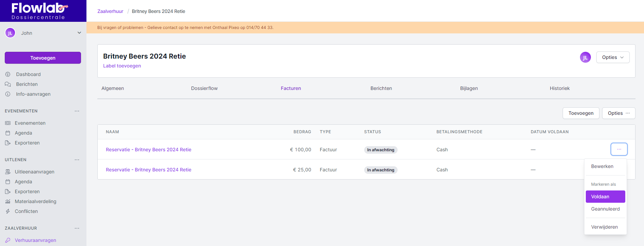Click the Conflicten lightning bolt icon
The image size is (644, 246).
tap(8, 211)
